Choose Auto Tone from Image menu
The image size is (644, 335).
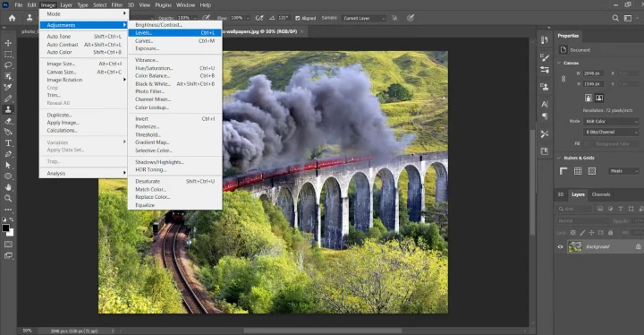point(84,37)
